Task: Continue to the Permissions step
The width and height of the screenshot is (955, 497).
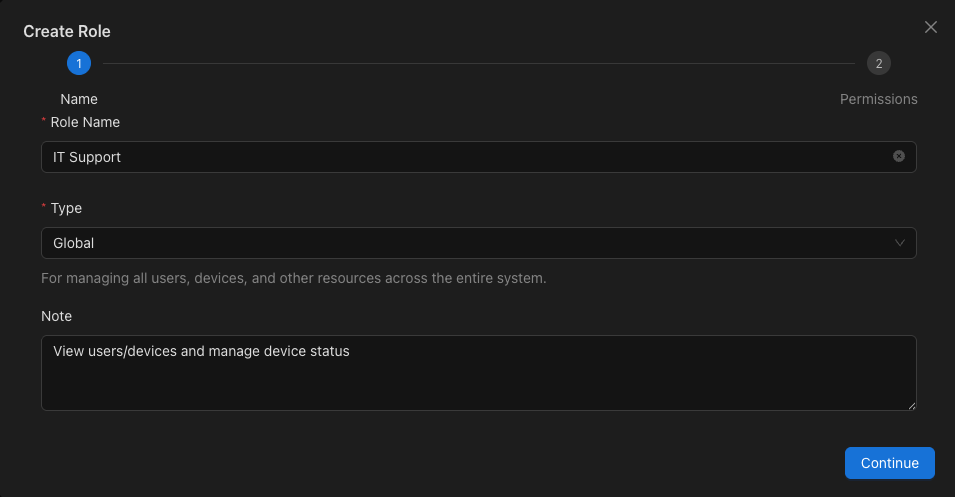Action: [x=889, y=463]
